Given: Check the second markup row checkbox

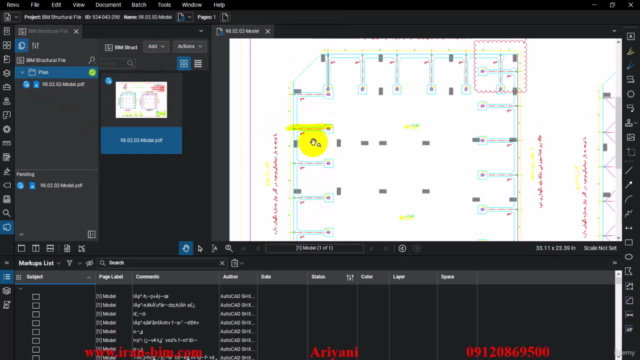Looking at the screenshot, I should pyautogui.click(x=36, y=305).
